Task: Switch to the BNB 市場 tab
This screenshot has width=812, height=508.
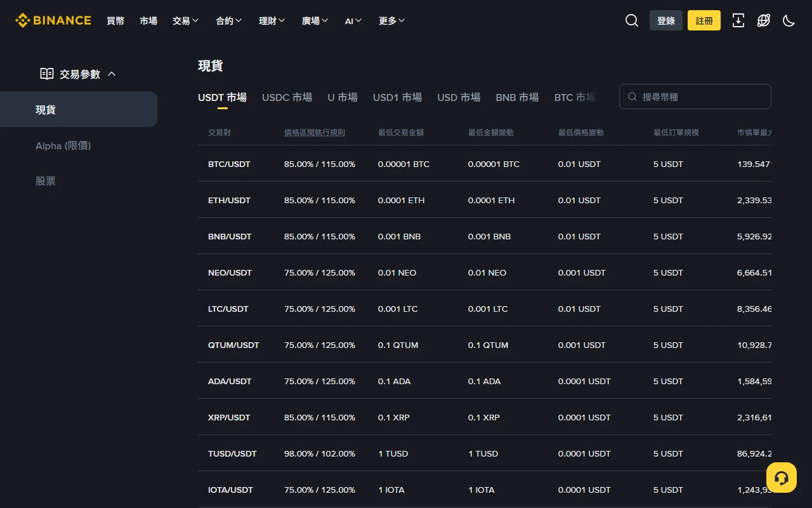Action: tap(517, 97)
